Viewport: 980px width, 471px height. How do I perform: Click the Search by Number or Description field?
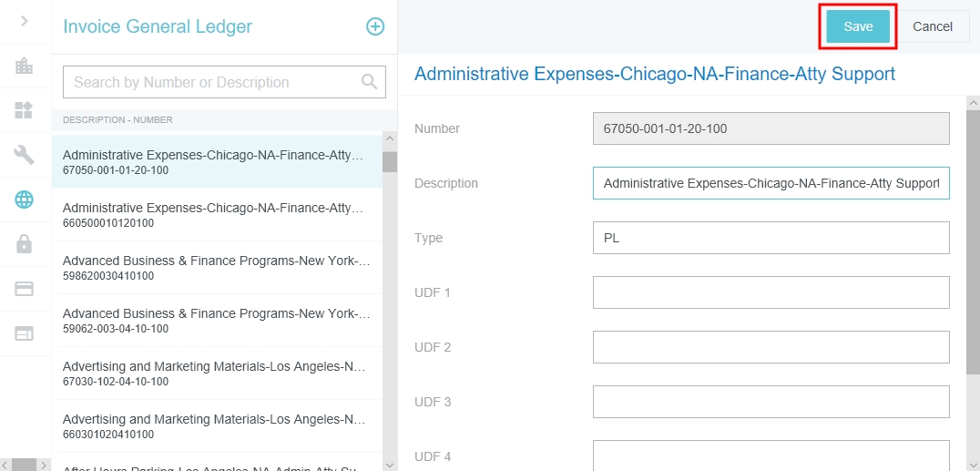214,82
